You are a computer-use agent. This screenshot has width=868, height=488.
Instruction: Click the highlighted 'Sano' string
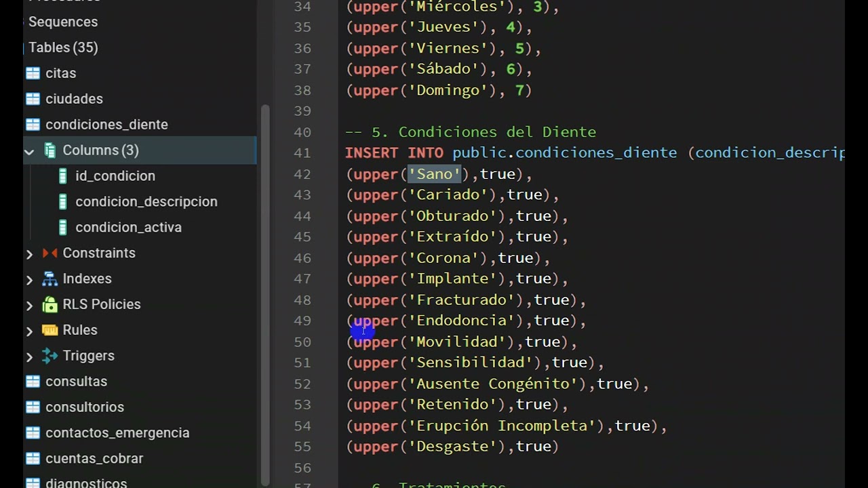click(x=434, y=174)
